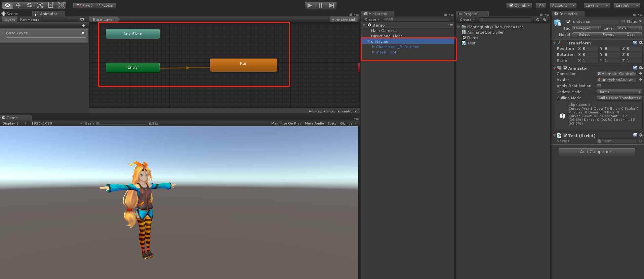Screen dimensions: 644x279
Task: Select Directional Light in Hierarchy
Action: 387,36
